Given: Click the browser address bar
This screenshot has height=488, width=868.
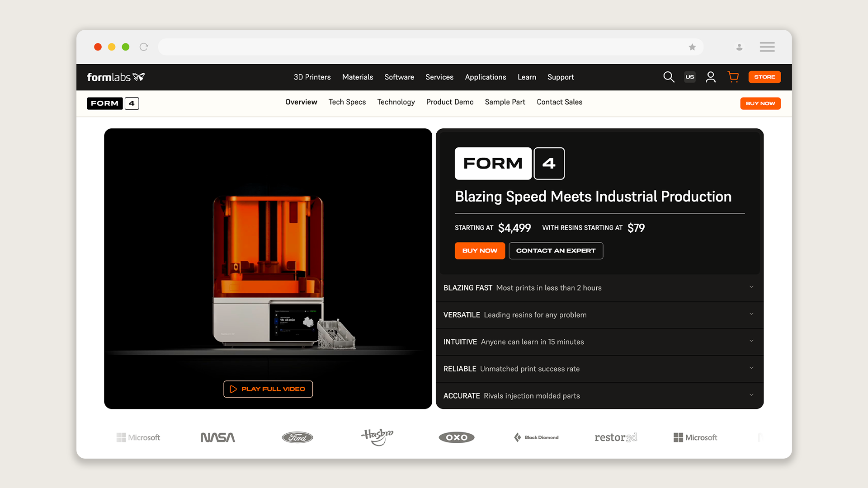Looking at the screenshot, I should tap(420, 47).
